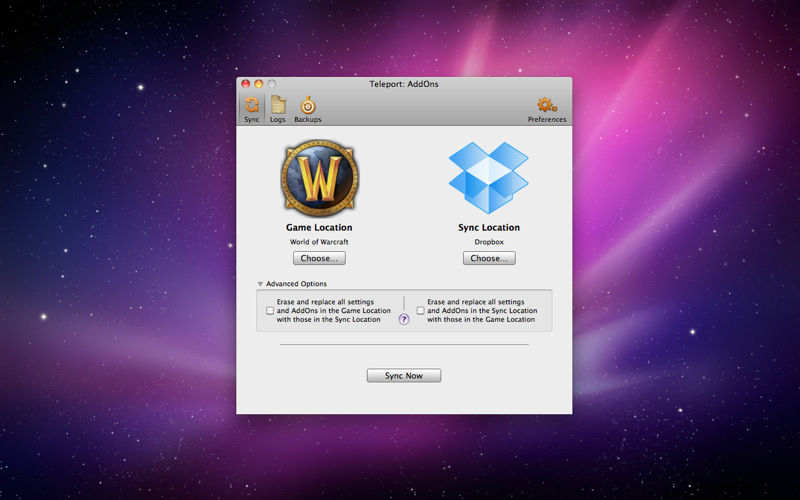Enable erase Sync Location with Game Location
This screenshot has width=800, height=500.
(420, 311)
